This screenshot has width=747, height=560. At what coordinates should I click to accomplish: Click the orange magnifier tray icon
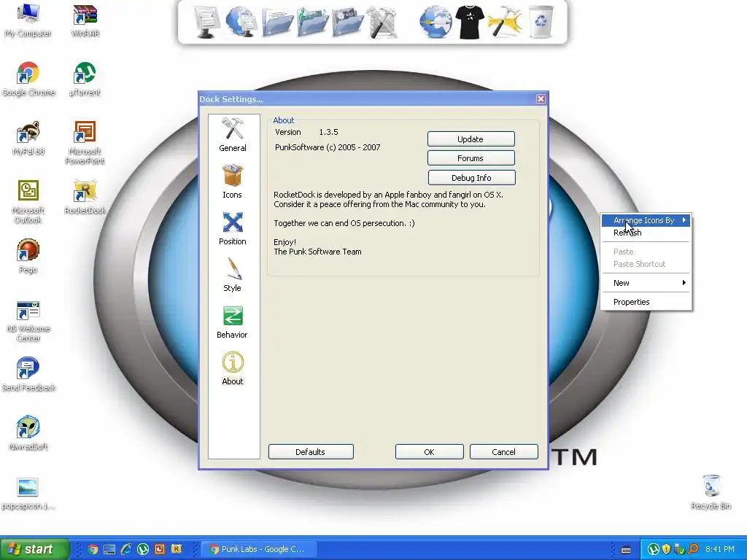(x=693, y=550)
